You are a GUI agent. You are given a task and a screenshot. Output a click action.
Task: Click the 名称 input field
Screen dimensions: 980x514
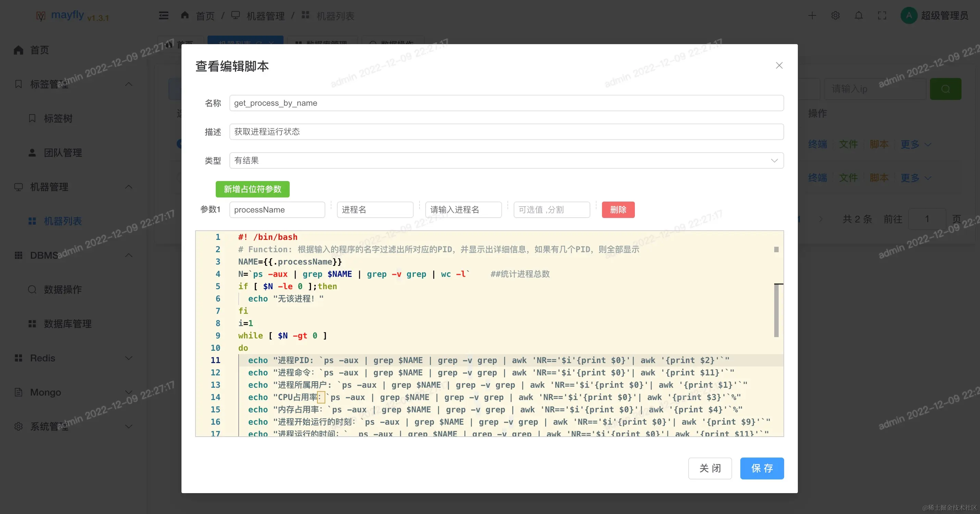coord(506,103)
